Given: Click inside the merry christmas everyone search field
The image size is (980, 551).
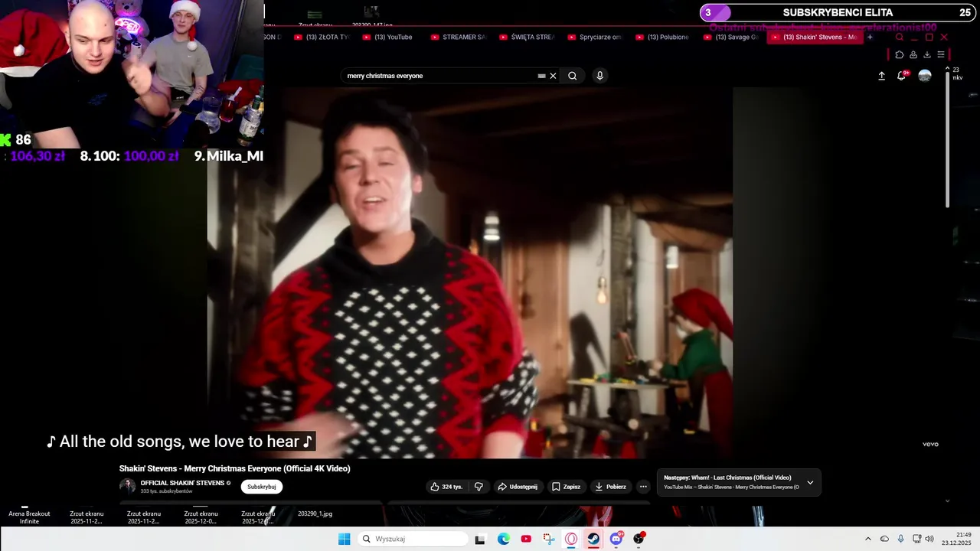Looking at the screenshot, I should 440,76.
